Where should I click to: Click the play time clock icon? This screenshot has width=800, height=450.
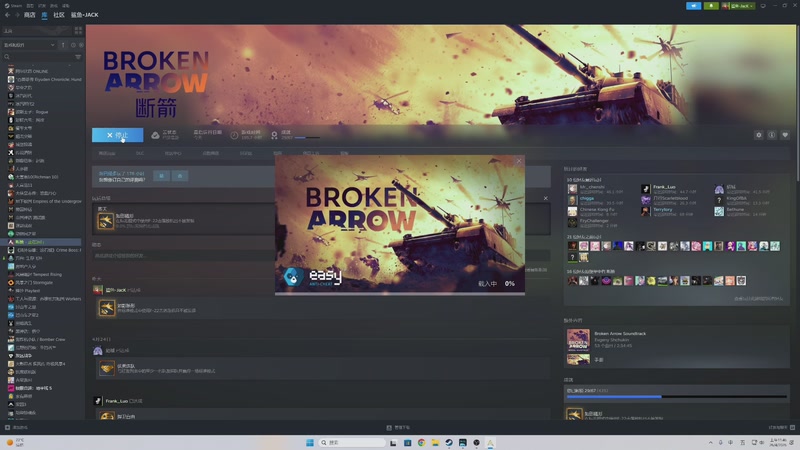234,135
